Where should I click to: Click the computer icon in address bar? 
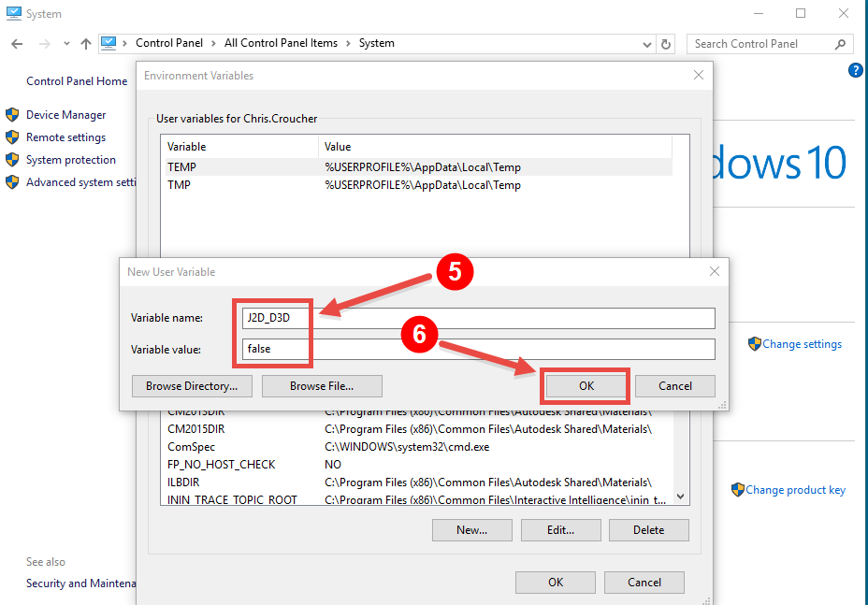[108, 43]
